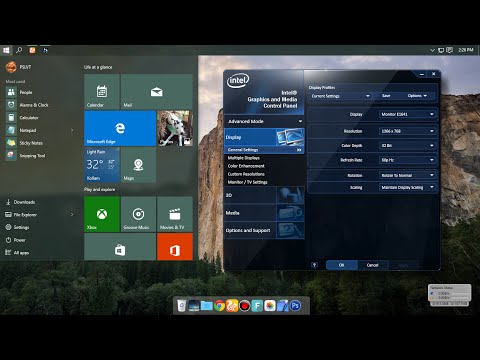Launch Photoshop from the dock
480x360 pixels.
[295, 306]
